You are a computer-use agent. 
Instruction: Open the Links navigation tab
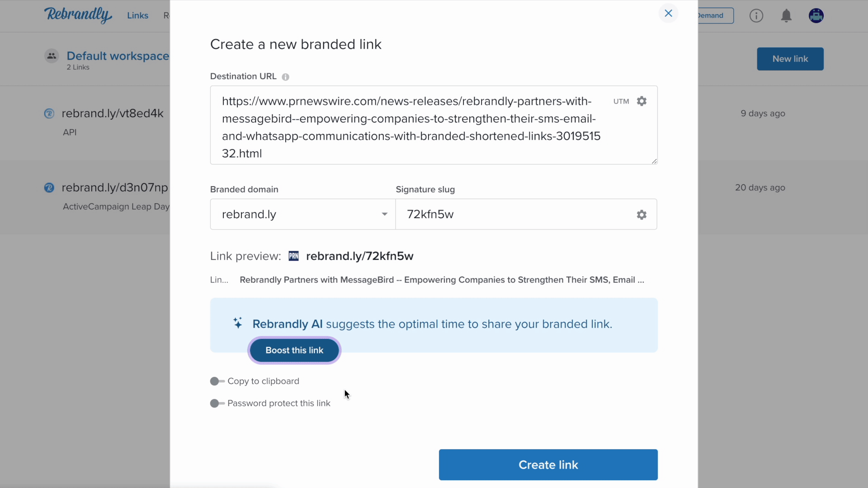point(137,16)
